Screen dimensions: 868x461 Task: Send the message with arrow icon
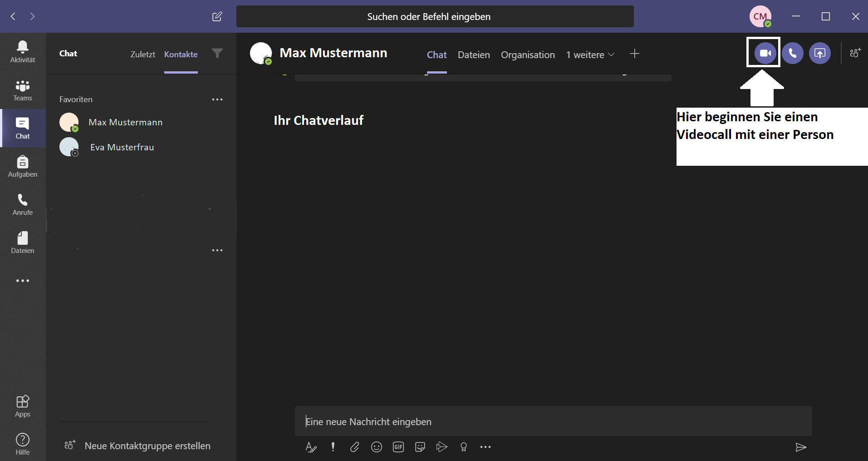coord(801,447)
